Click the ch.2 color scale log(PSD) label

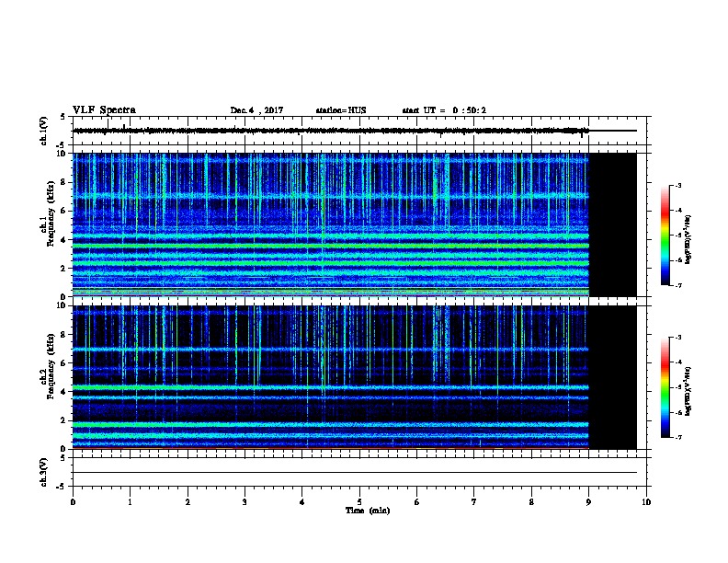[688, 391]
